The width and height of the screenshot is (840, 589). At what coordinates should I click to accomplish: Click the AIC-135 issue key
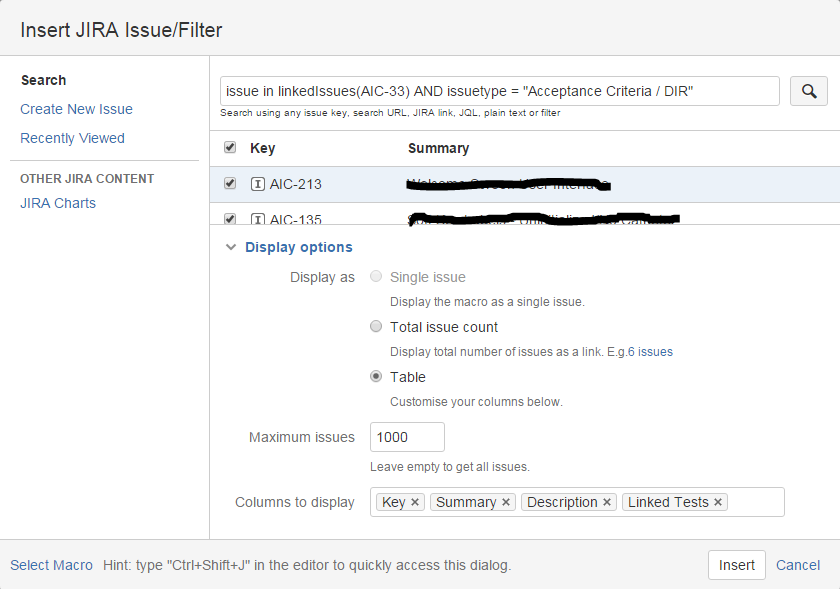(x=296, y=219)
